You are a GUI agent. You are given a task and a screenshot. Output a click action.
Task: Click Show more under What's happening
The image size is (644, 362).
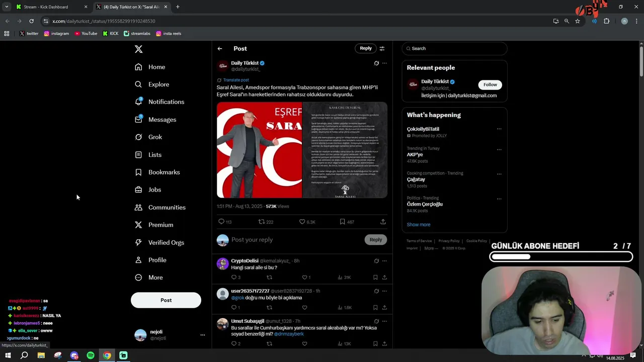click(x=419, y=225)
